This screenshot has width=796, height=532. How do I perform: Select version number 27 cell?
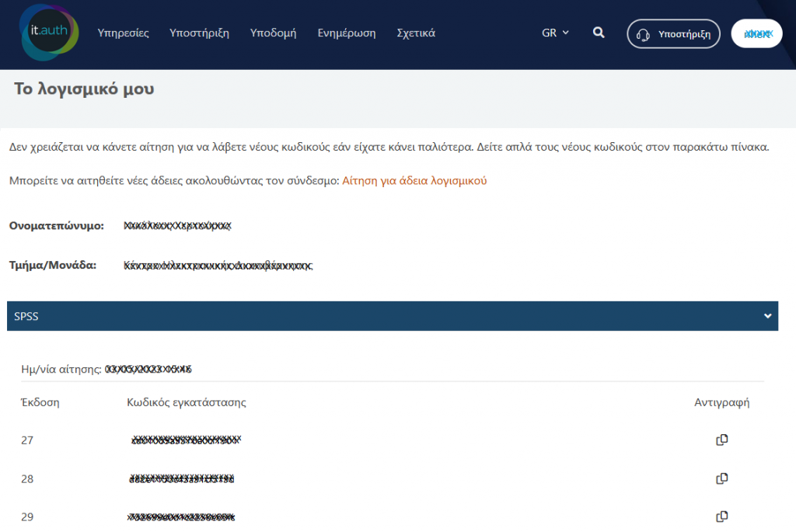pyautogui.click(x=27, y=440)
